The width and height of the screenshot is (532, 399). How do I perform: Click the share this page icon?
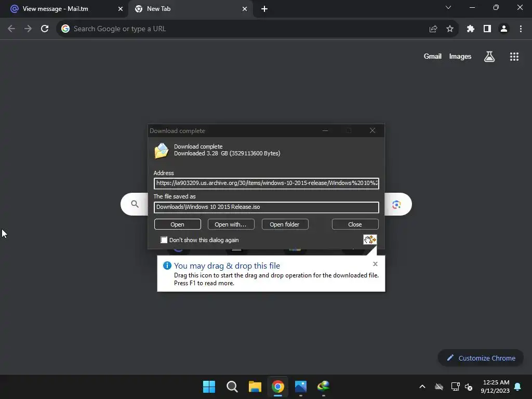[x=433, y=29]
